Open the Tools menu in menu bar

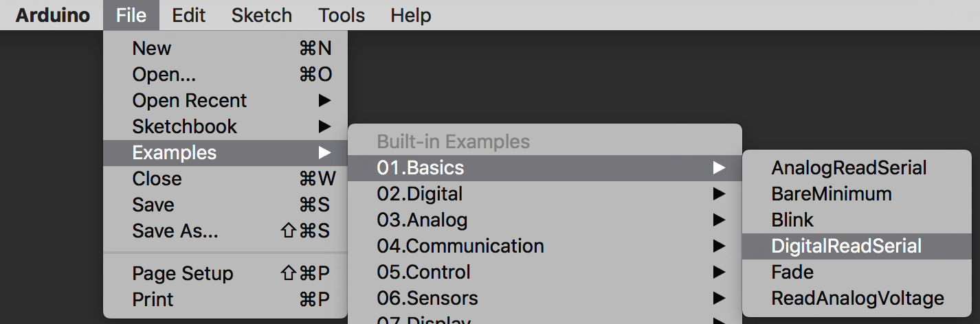click(342, 15)
